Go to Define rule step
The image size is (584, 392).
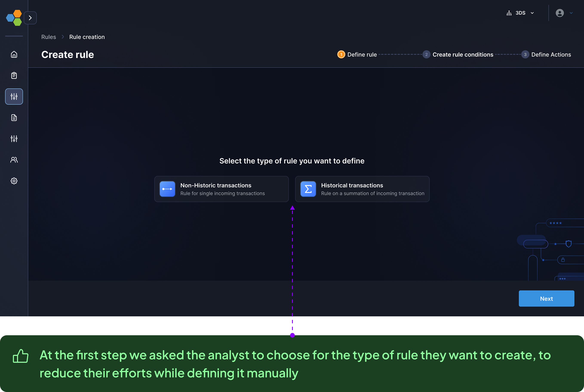[357, 55]
